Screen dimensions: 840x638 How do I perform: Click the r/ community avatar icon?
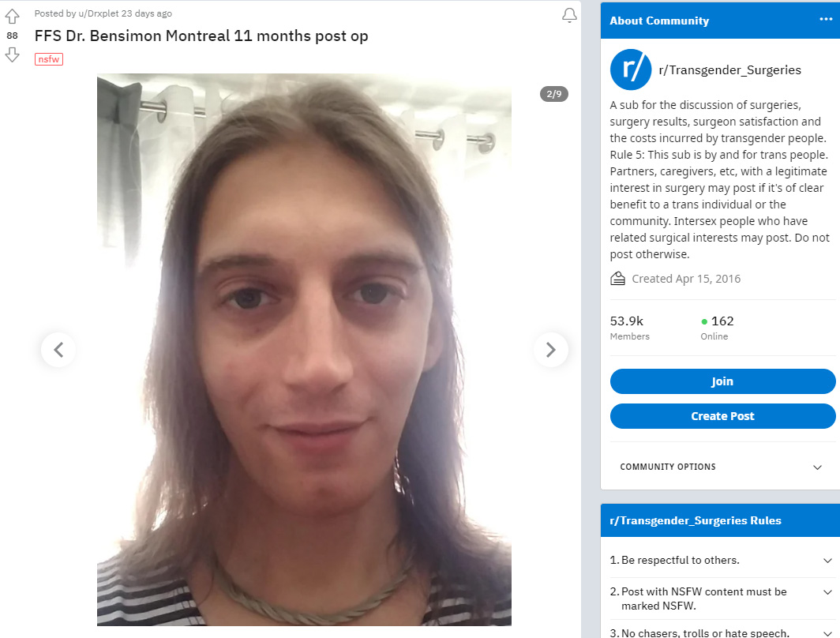pos(631,69)
